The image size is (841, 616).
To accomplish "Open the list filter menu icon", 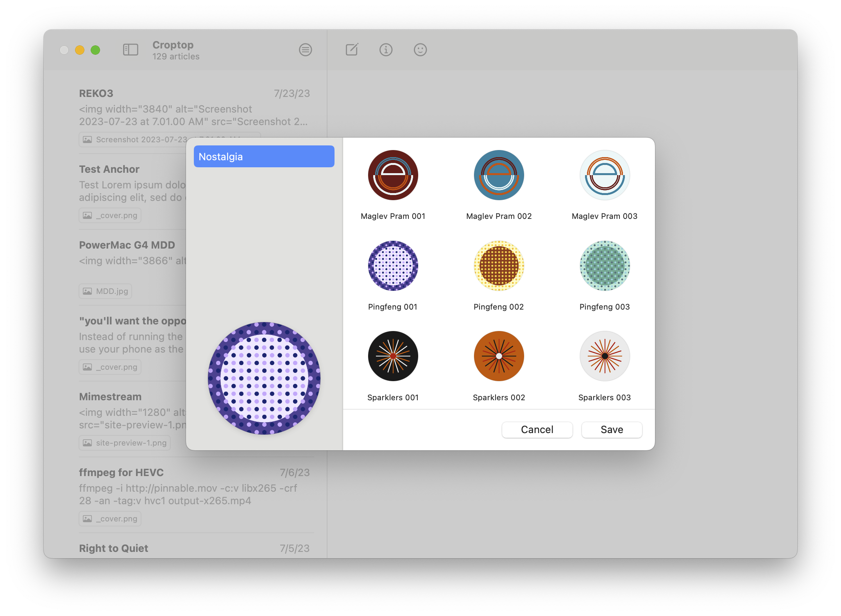I will 305,50.
